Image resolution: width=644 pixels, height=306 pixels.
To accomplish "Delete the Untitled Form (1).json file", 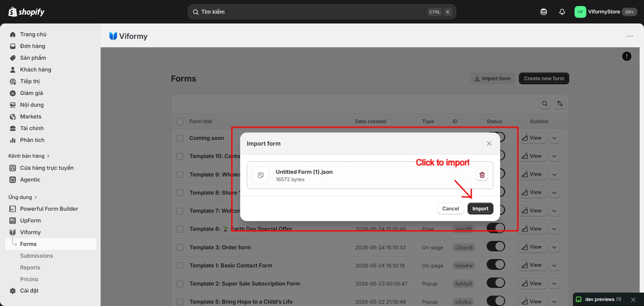I will [482, 175].
